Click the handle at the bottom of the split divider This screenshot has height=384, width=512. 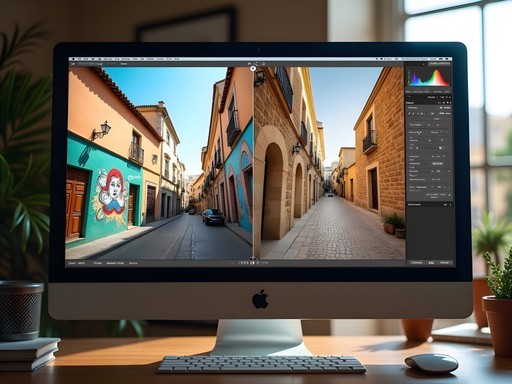pyautogui.click(x=253, y=258)
